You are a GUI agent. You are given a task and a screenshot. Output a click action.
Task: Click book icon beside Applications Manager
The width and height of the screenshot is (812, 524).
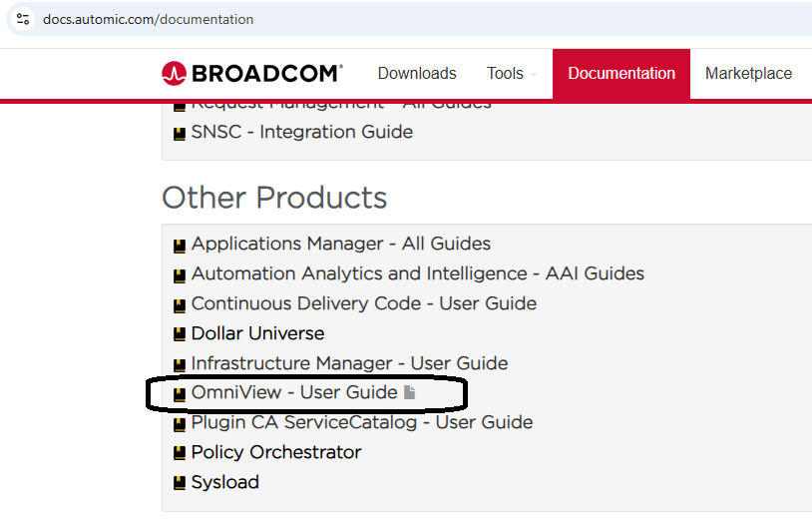pyautogui.click(x=180, y=246)
